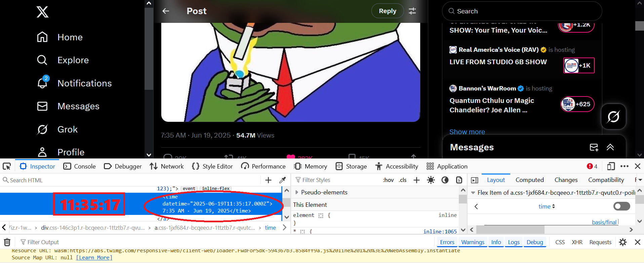
Task: Toggle XHR console filter
Action: (x=577, y=242)
